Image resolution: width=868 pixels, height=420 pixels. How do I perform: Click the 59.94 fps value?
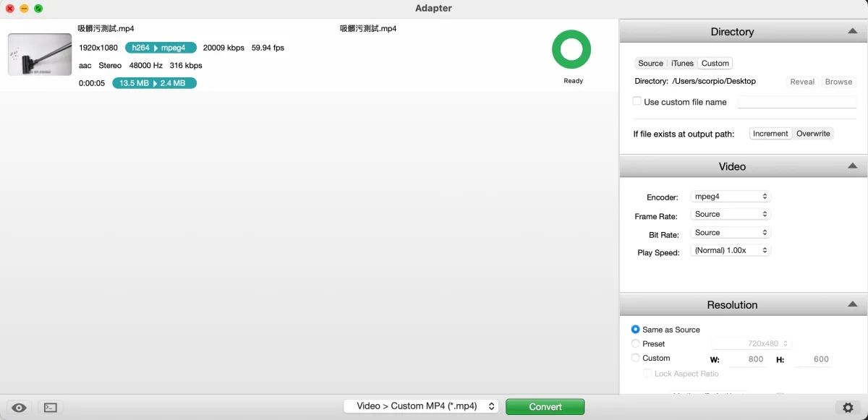268,48
